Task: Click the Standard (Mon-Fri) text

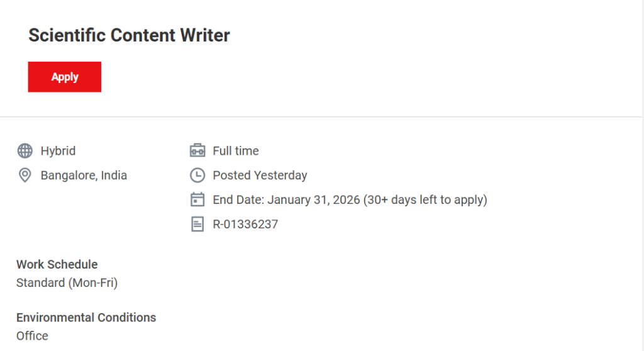Action: [67, 283]
